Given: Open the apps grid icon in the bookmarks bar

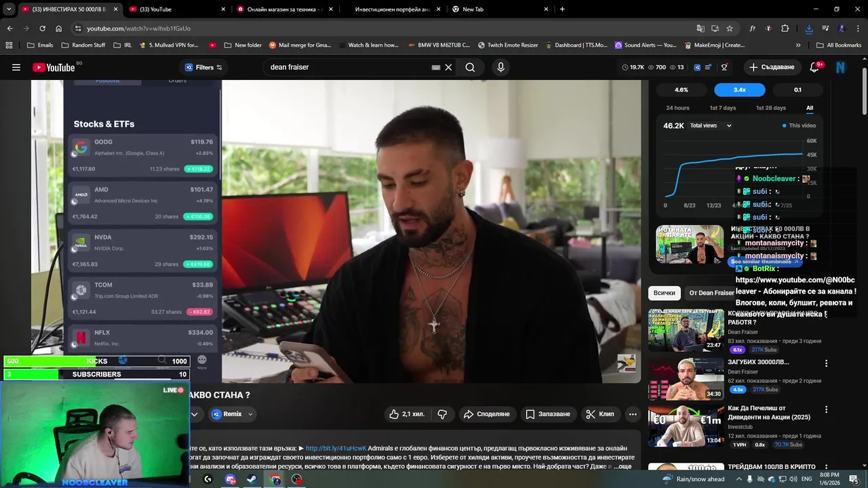Looking at the screenshot, I should 9,45.
